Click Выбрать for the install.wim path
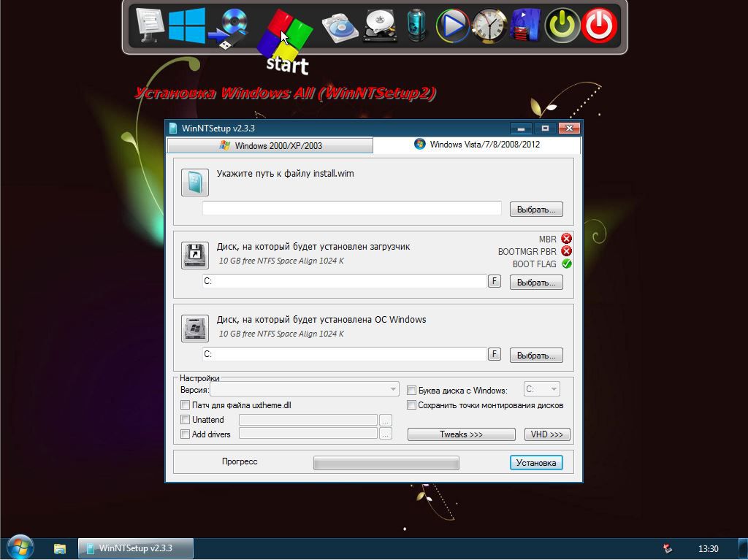748x560 pixels. tap(536, 210)
